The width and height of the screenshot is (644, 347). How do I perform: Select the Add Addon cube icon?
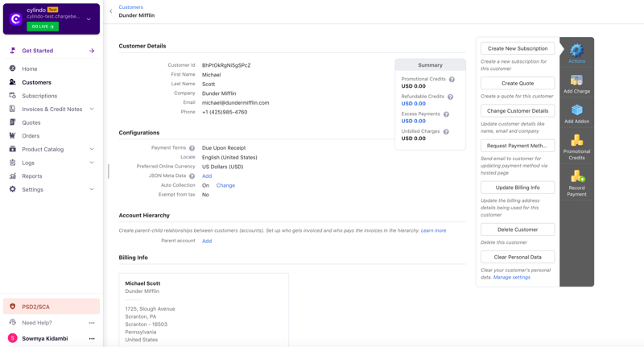coord(576,110)
